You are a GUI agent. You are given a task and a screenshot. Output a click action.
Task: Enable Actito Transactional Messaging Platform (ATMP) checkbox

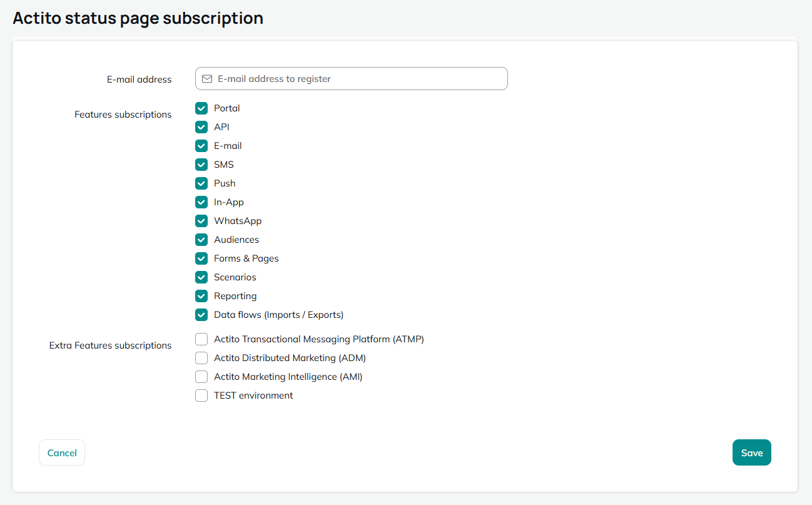tap(201, 339)
